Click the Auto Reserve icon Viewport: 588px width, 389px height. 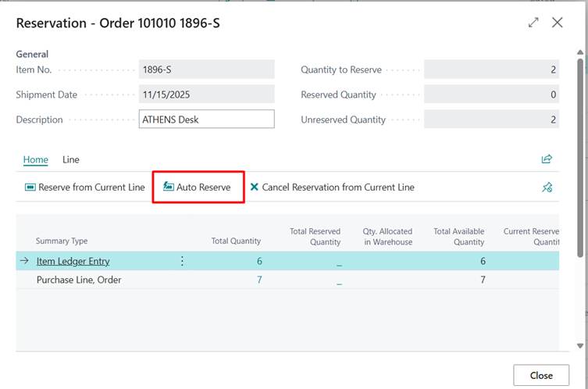(168, 187)
